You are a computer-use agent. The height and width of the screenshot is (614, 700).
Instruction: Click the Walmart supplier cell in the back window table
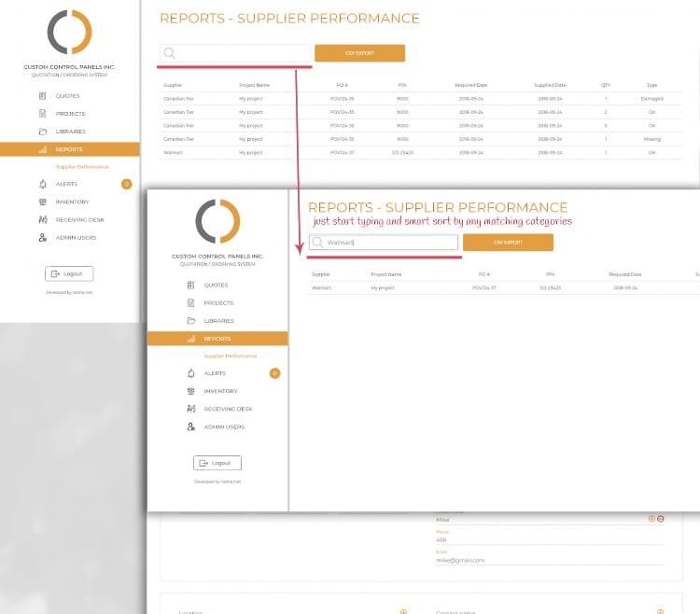[x=174, y=153]
